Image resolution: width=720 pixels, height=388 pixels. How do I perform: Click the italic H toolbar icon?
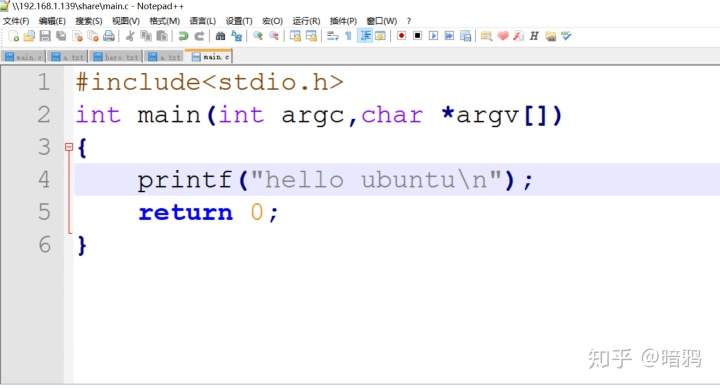[x=534, y=36]
